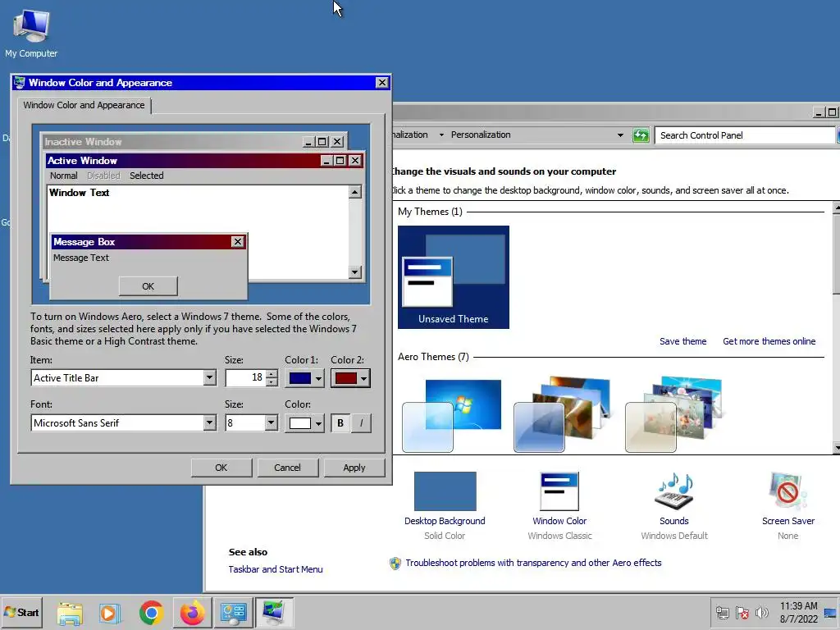Click the refresh icon beside the address bar
840x630 pixels.
(640, 135)
